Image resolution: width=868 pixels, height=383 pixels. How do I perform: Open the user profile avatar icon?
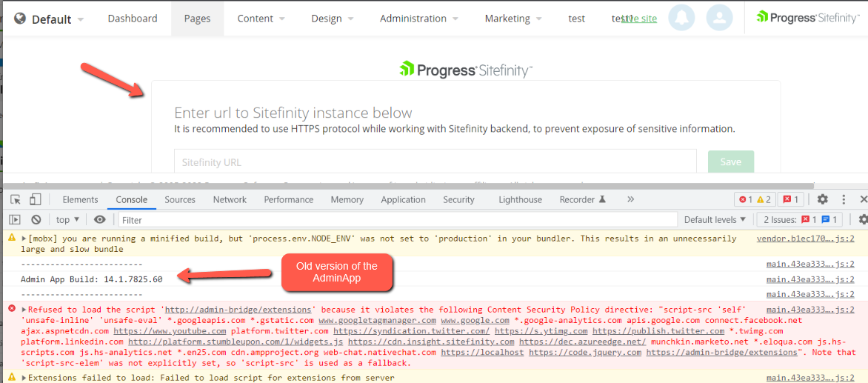pyautogui.click(x=720, y=19)
